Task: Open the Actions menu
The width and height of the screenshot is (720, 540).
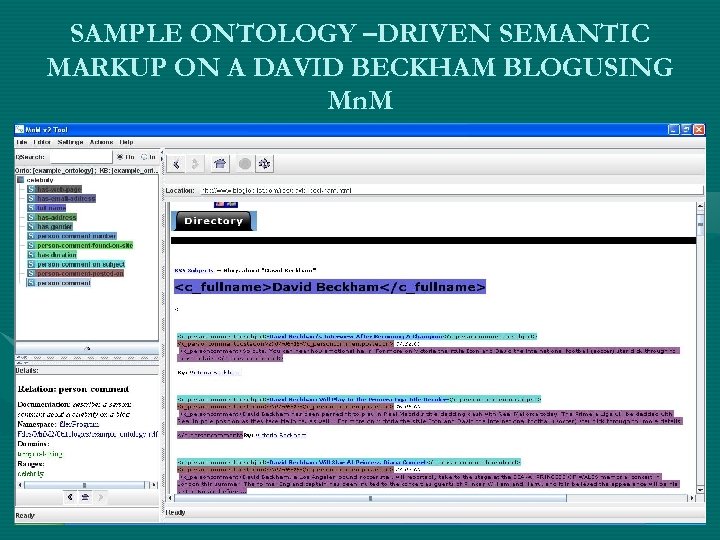Action: point(101,142)
